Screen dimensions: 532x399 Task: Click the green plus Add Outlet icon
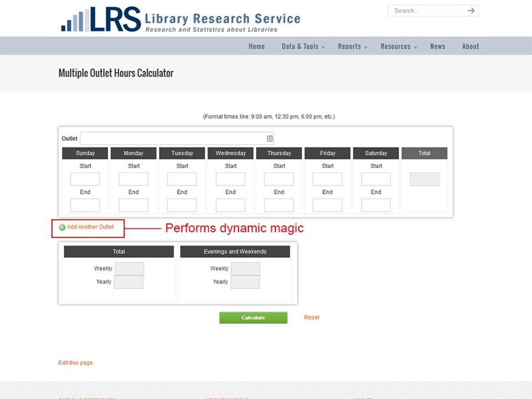[62, 227]
